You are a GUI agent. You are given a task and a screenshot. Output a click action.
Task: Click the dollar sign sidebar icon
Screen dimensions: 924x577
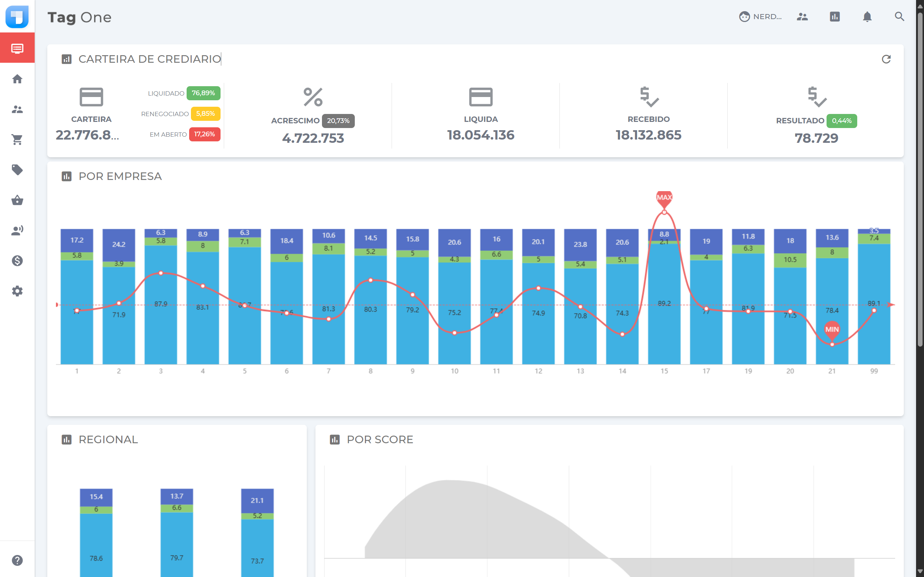[17, 261]
